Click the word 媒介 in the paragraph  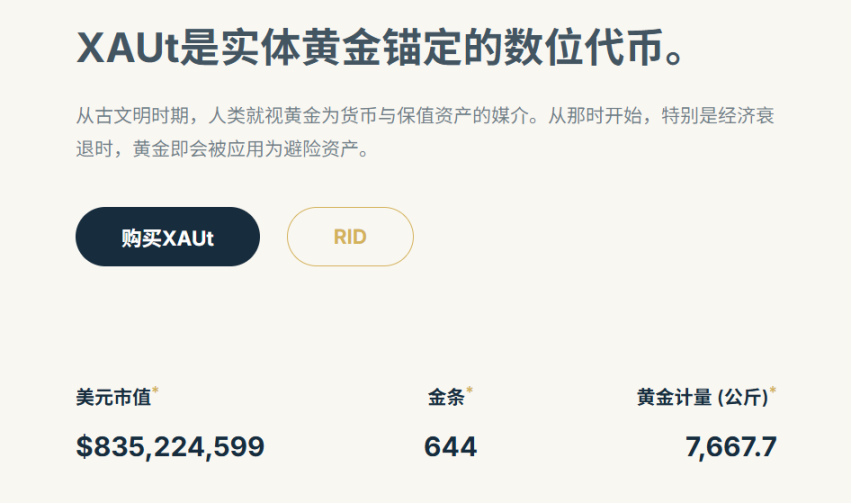523,116
